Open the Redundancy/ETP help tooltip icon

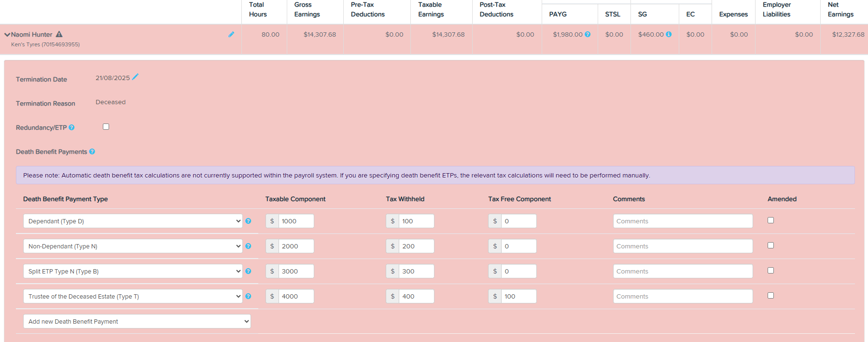click(71, 127)
